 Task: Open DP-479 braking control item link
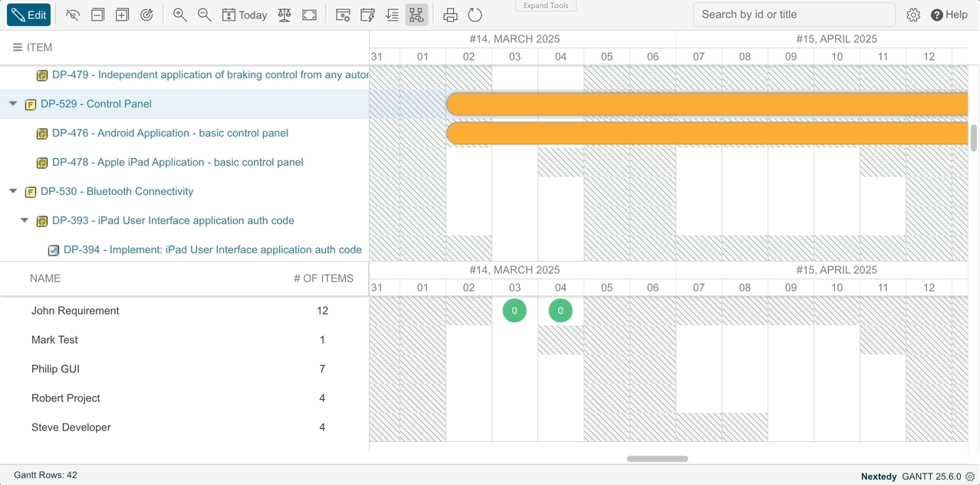tap(210, 75)
